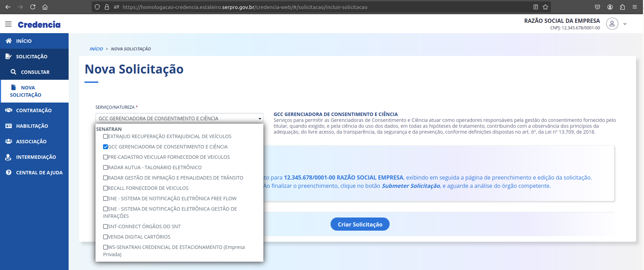Image resolution: width=644 pixels, height=270 pixels.
Task: Open CENTRAL DE AJUDA menu text
Action: (39, 173)
